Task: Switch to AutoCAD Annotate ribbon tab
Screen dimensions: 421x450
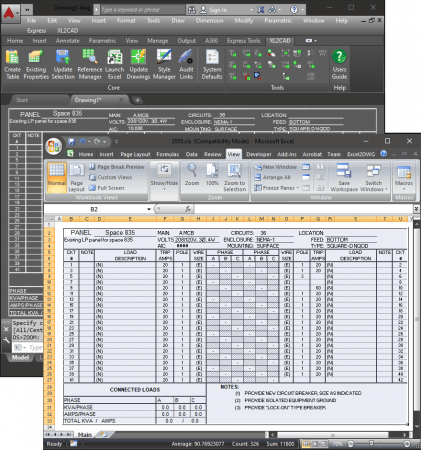Action: [68, 41]
